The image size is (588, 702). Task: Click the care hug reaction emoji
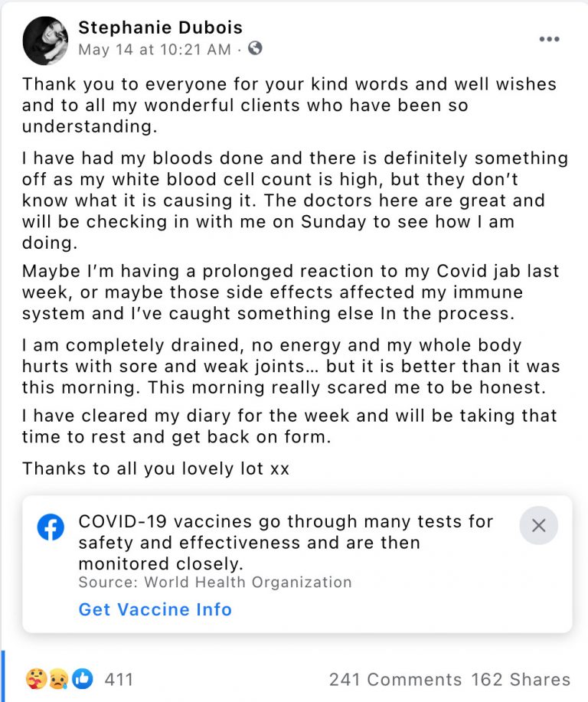[x=35, y=679]
